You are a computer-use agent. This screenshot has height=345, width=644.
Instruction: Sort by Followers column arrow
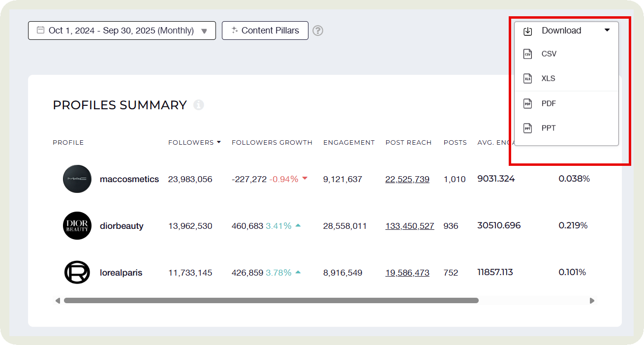point(219,142)
